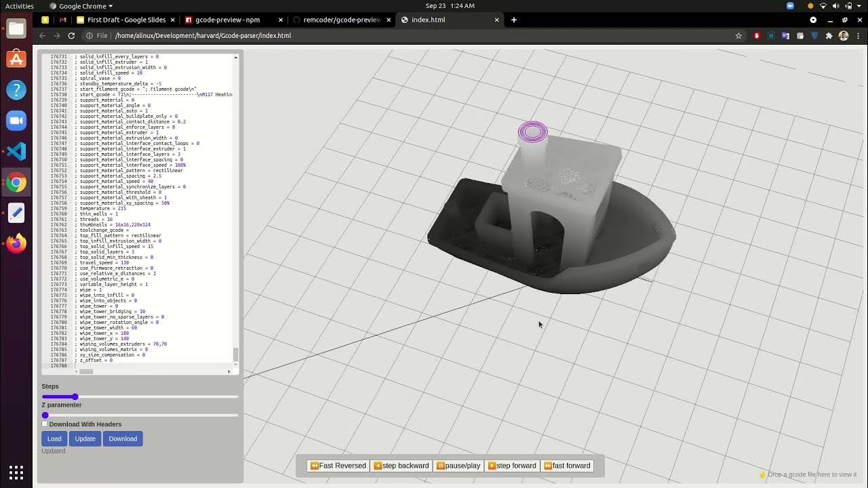Open tab search dropdown arrow
The image size is (868, 488).
(x=813, y=20)
